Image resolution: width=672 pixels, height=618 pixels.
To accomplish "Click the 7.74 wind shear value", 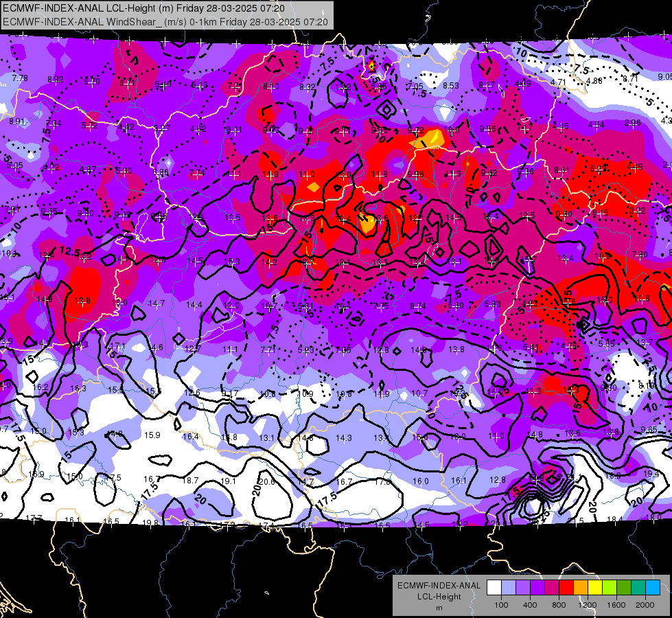I will click(197, 173).
